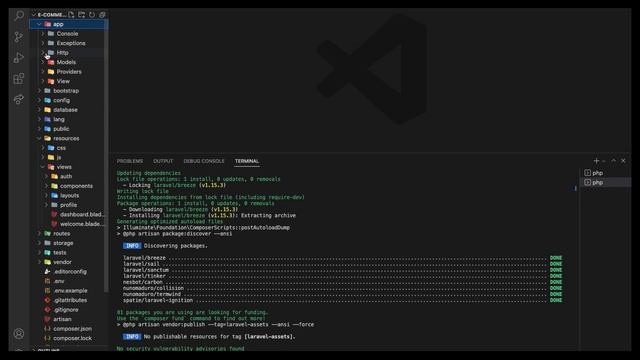Click the Models folder icon
This screenshot has width=640, height=360.
(51, 62)
